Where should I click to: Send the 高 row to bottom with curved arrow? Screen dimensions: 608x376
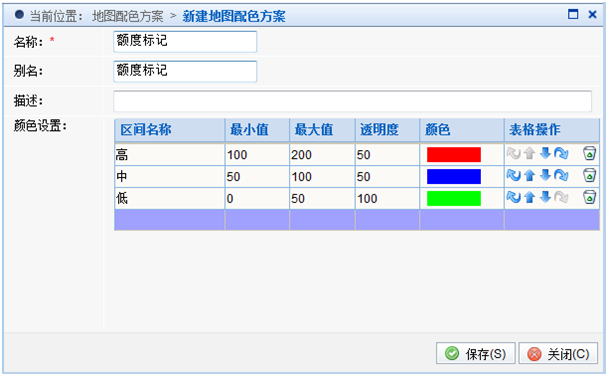(561, 154)
